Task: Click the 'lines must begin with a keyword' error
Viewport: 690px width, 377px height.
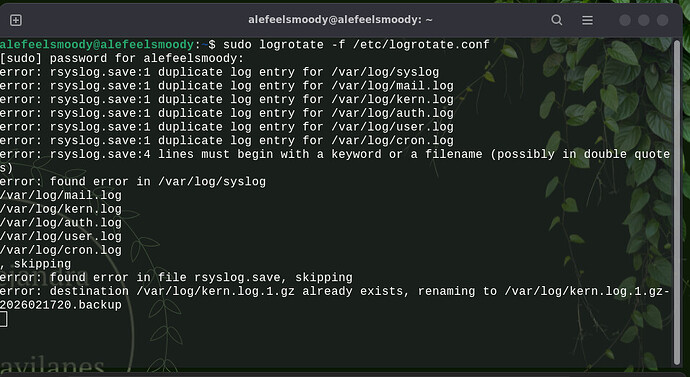Action: 335,161
